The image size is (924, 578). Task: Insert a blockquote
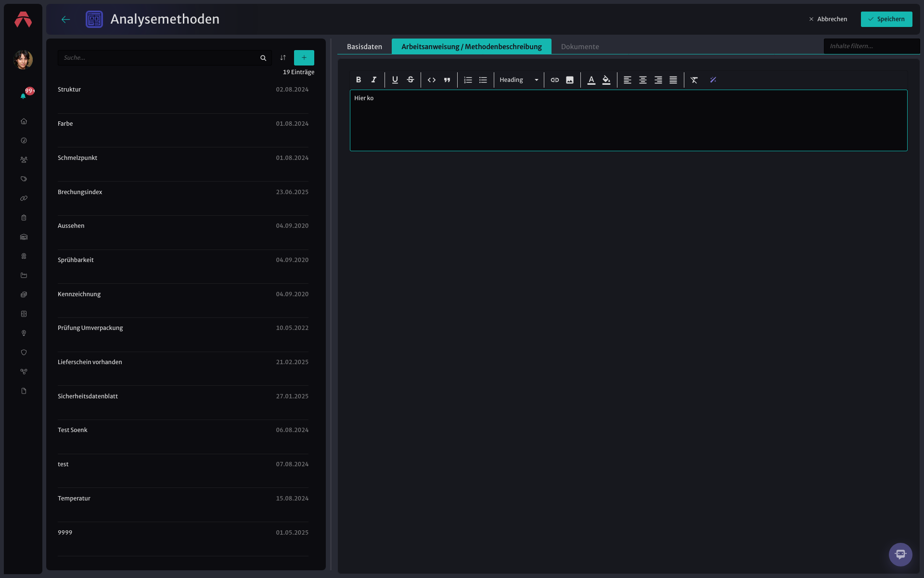(x=447, y=80)
